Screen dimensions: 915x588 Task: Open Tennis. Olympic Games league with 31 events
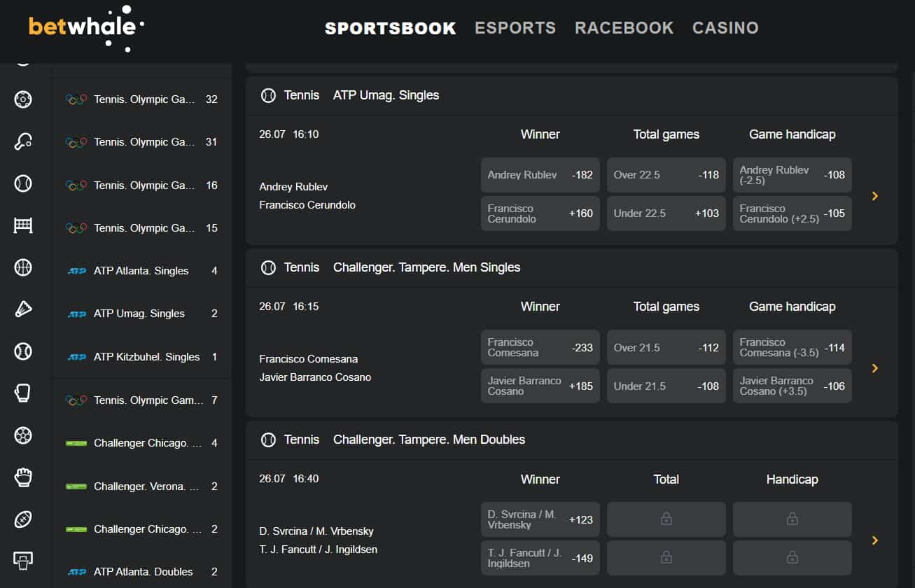[x=141, y=142]
